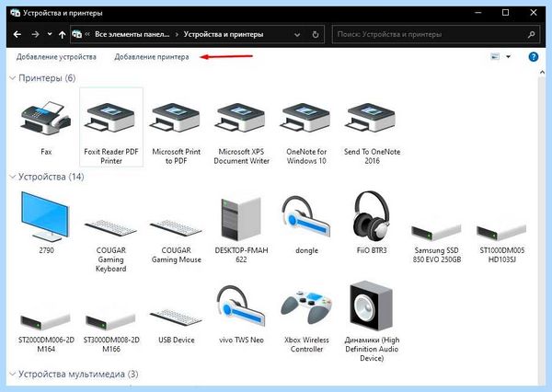Viewport: 552px width, 392px height.
Task: Select Foxit Reader PDF Printer
Action: tap(111, 127)
